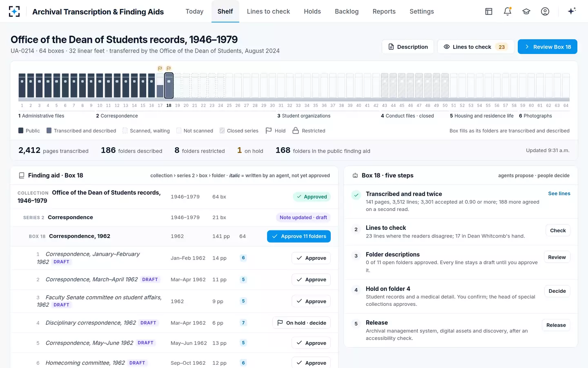Click the hold flag above box 18
The width and height of the screenshot is (588, 368).
(x=169, y=68)
